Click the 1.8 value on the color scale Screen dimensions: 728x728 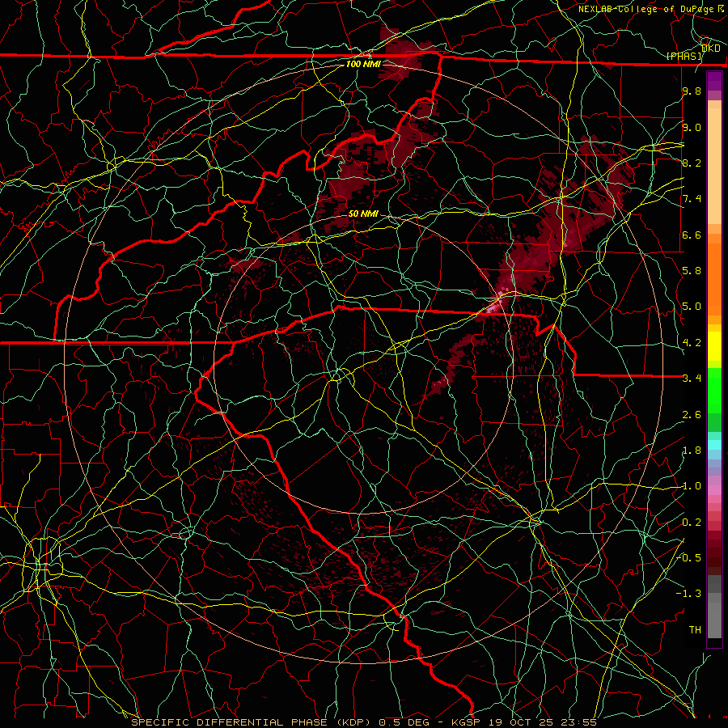(x=692, y=451)
